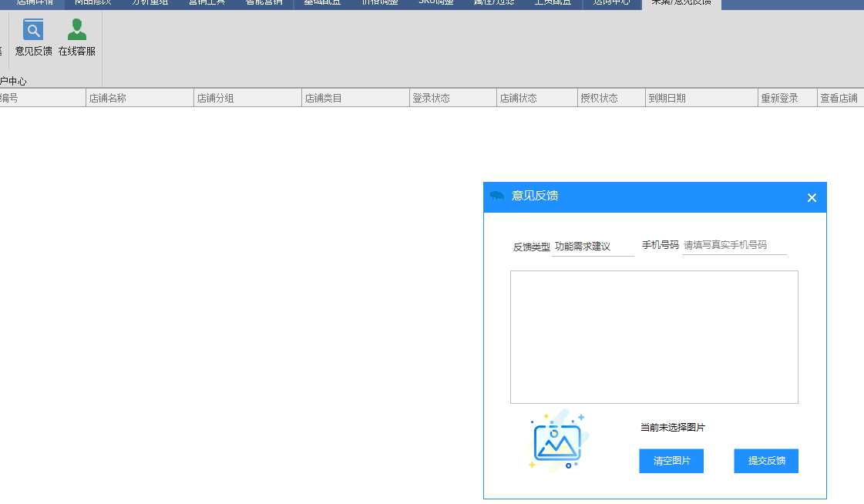
Task: Open the 意见反馈 toolbar icon
Action: pos(33,38)
